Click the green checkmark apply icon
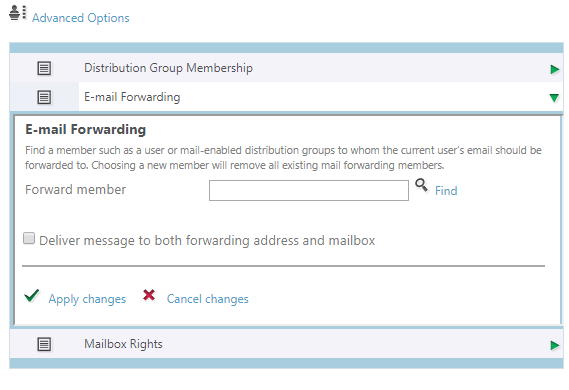Screen dimensions: 569x390 pos(32,296)
